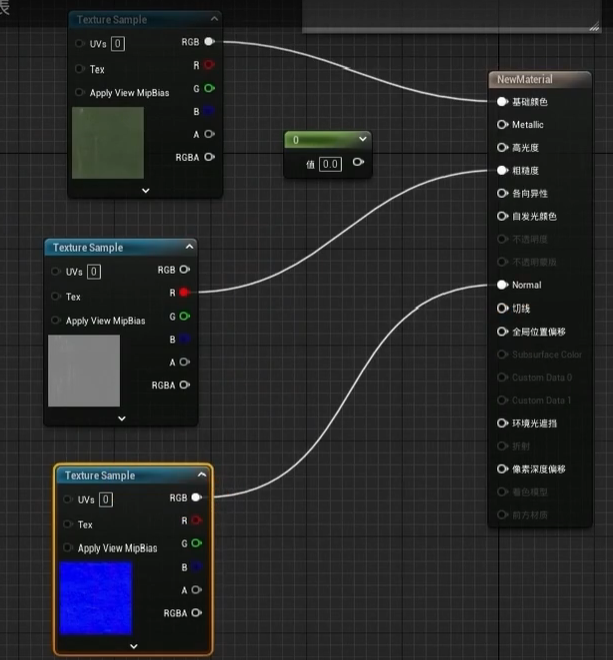Select the NewMaterial node by its title bar
Image resolution: width=613 pixels, height=660 pixels.
click(540, 80)
